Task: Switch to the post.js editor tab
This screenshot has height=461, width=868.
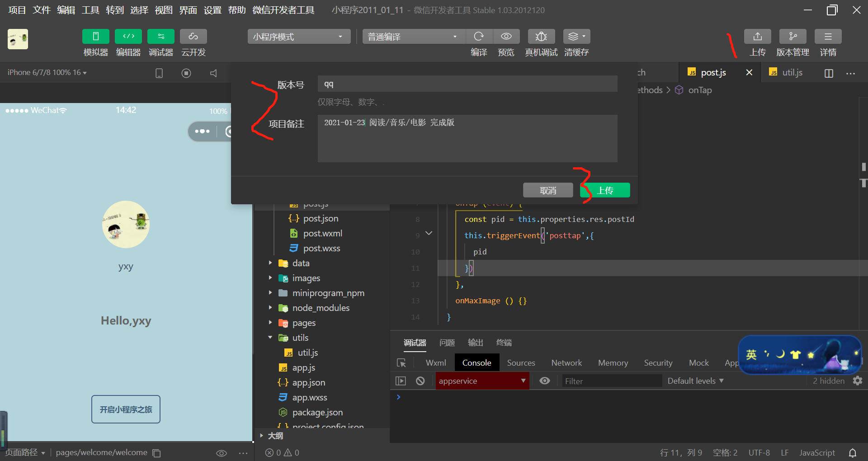Action: (x=713, y=72)
